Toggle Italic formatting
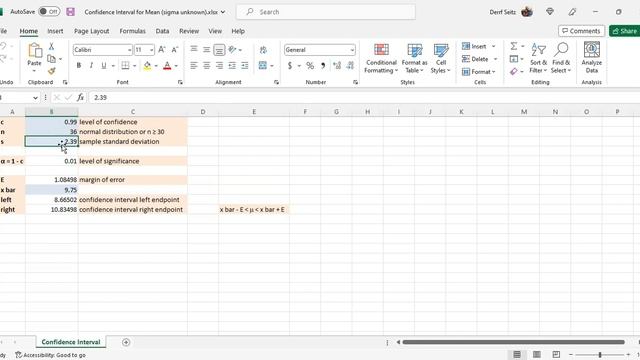640x360 pixels. point(91,65)
